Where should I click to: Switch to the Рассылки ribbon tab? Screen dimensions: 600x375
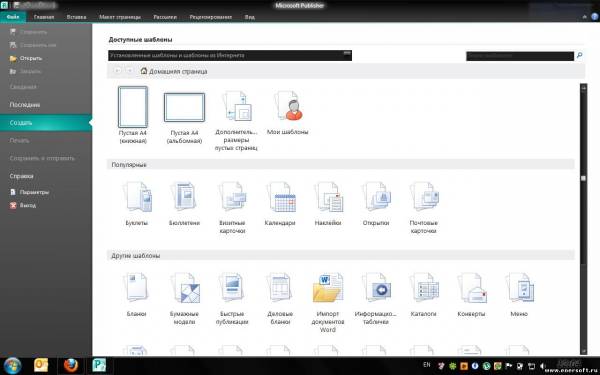(x=165, y=17)
